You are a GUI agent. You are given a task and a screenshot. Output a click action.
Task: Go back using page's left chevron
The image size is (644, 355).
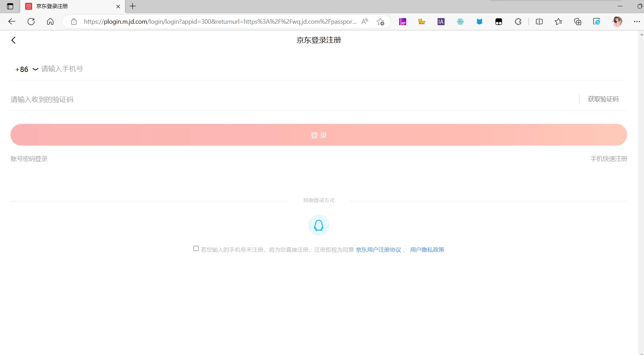(14, 40)
